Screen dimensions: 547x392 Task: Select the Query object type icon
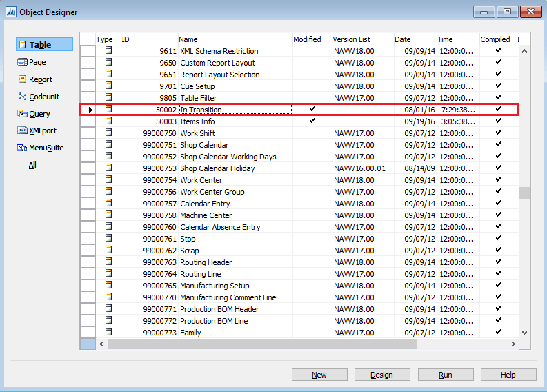pyautogui.click(x=23, y=114)
